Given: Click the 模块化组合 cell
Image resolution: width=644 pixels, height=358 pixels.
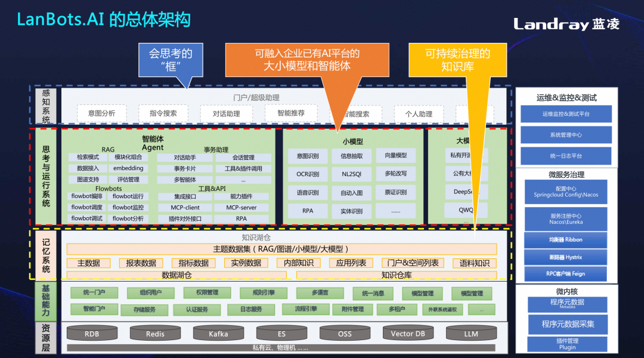Looking at the screenshot, I should 128,157.
